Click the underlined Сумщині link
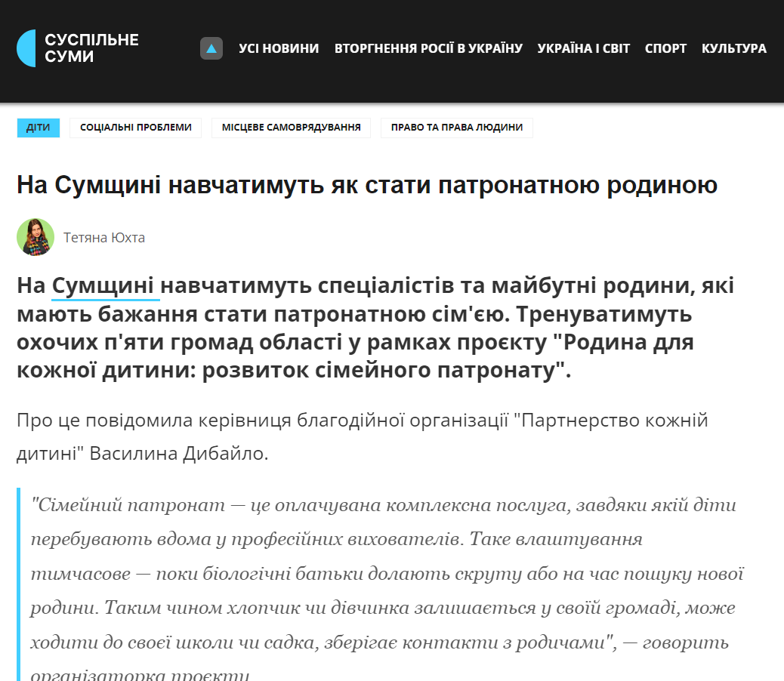Screen dimensions: 784x681 [x=103, y=285]
